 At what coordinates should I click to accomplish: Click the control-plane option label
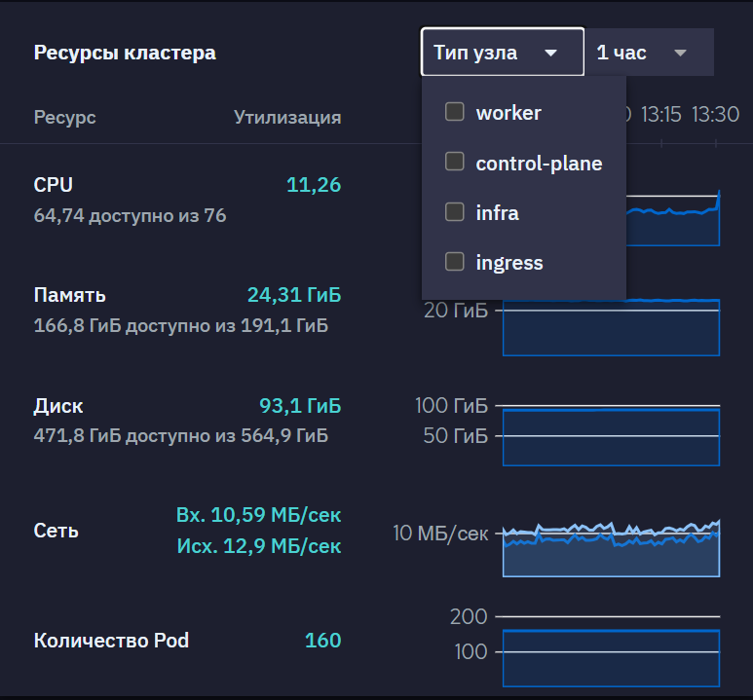click(x=539, y=164)
